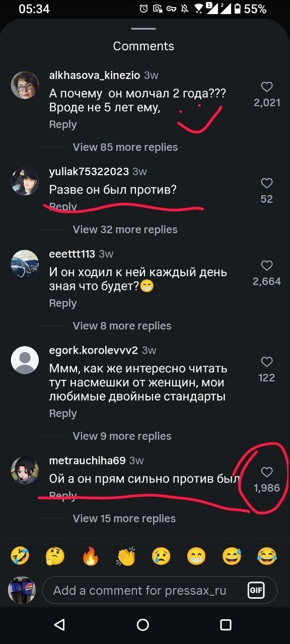Expand View 32 more replies
The width and height of the screenshot is (290, 644).
pos(125,229)
